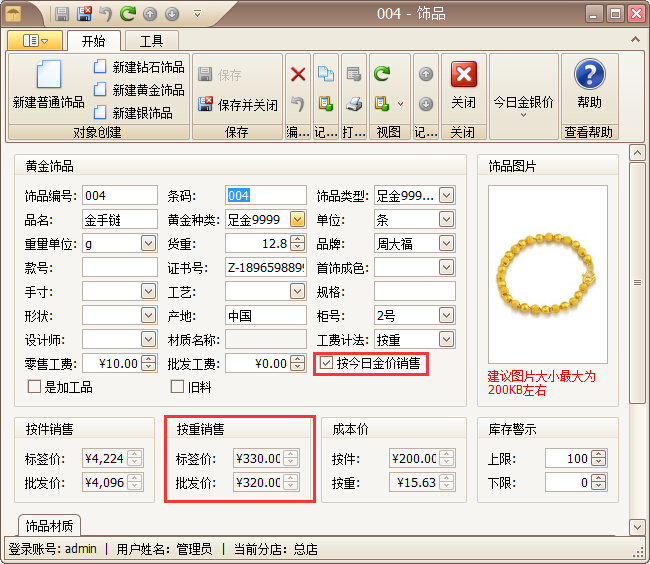Click 按重销售 标签价 field ¥330.00
This screenshot has width=650, height=564.
pyautogui.click(x=266, y=458)
